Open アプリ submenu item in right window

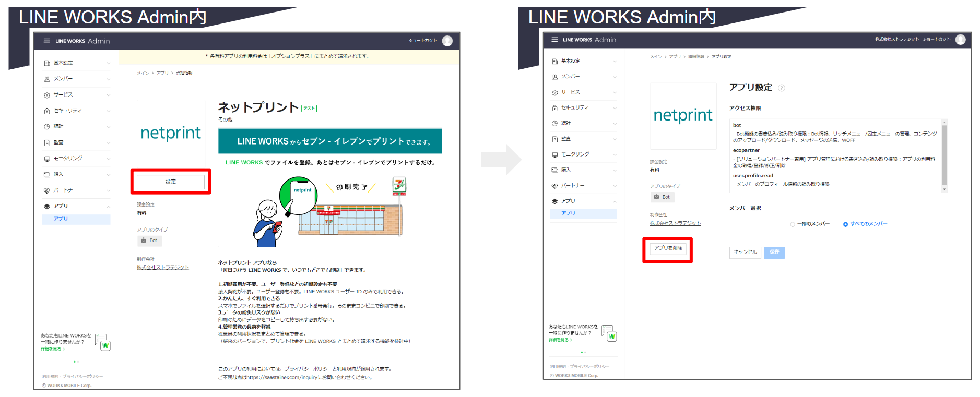(x=583, y=213)
